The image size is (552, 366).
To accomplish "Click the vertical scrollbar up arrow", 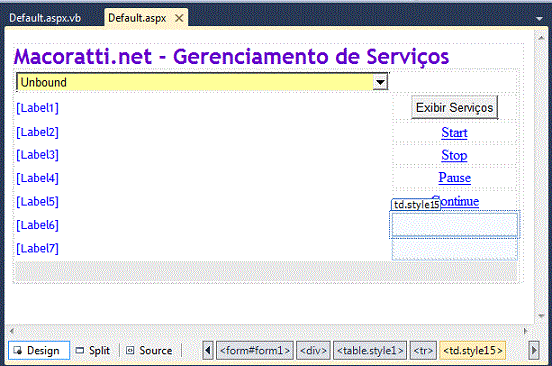I will pos(541,37).
